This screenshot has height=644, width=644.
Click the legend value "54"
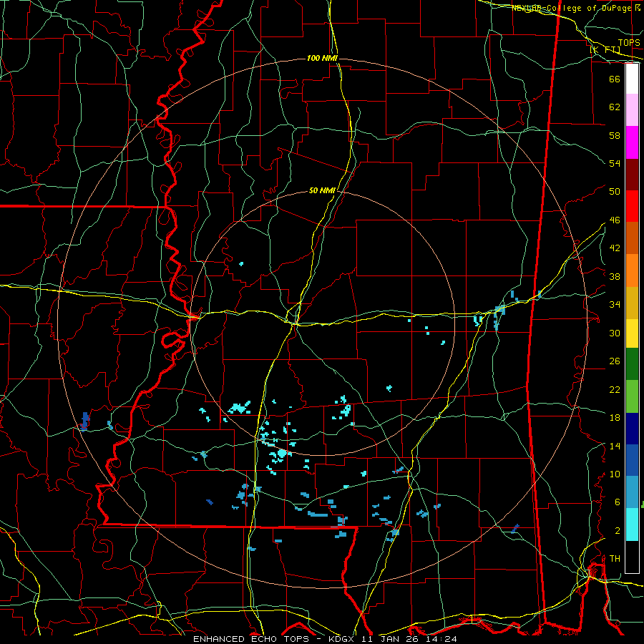(615, 163)
